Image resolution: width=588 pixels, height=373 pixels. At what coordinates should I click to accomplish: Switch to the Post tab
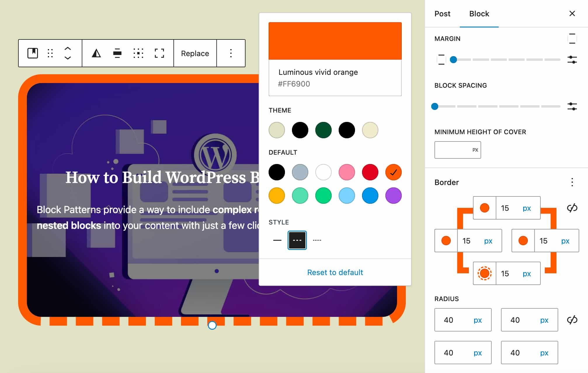pyautogui.click(x=442, y=14)
